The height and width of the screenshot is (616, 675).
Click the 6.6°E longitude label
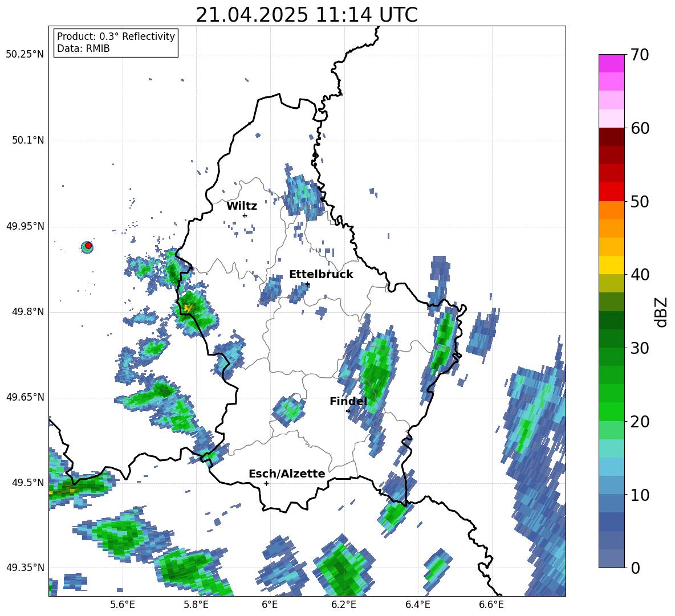click(491, 605)
